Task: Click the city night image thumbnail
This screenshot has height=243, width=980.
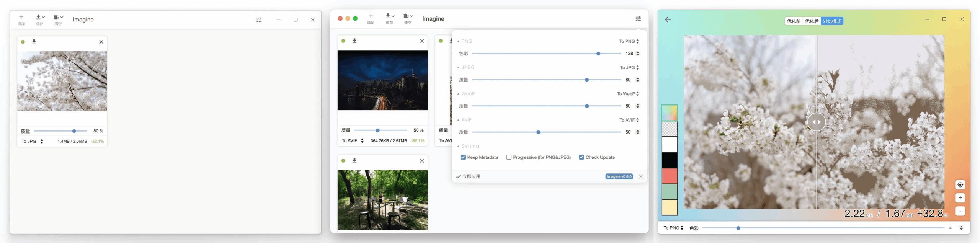Action: tap(382, 80)
